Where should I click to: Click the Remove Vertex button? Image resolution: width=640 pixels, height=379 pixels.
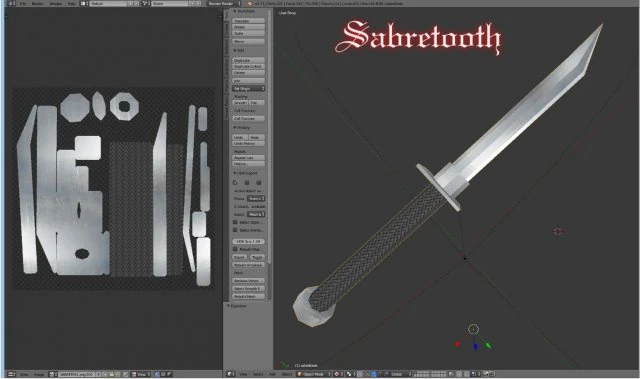(248, 281)
